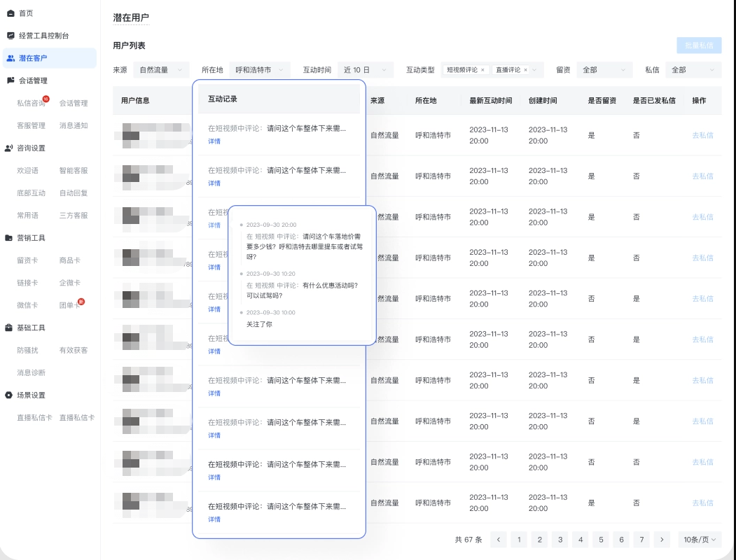Go to page 5

(601, 540)
